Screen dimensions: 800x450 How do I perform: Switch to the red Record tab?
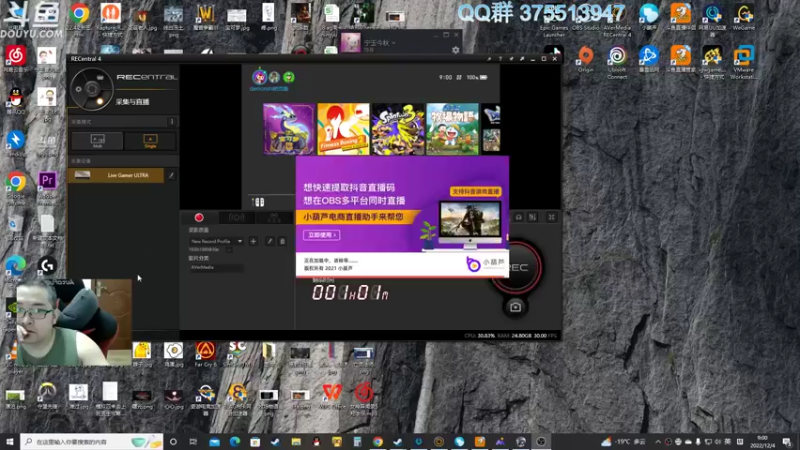(x=199, y=218)
